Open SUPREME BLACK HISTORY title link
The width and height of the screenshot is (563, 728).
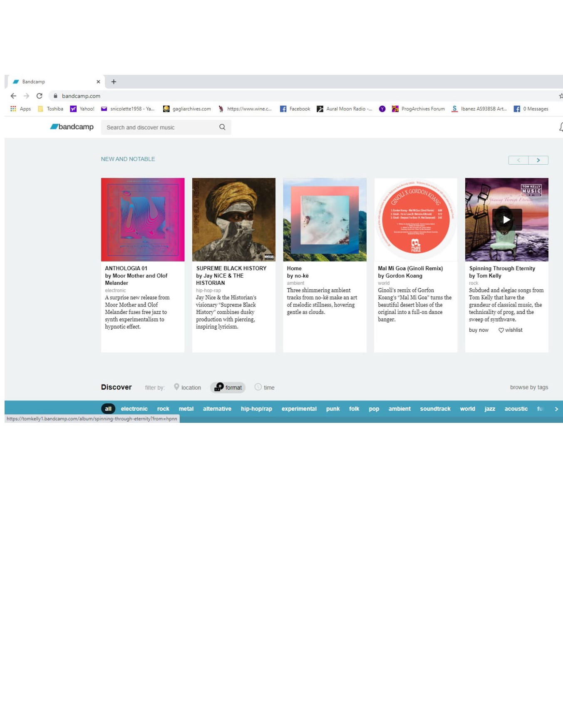[x=231, y=269]
